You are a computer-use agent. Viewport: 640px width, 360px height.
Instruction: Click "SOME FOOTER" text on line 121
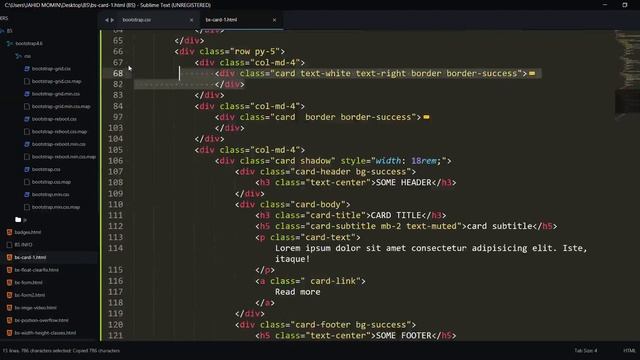click(403, 336)
